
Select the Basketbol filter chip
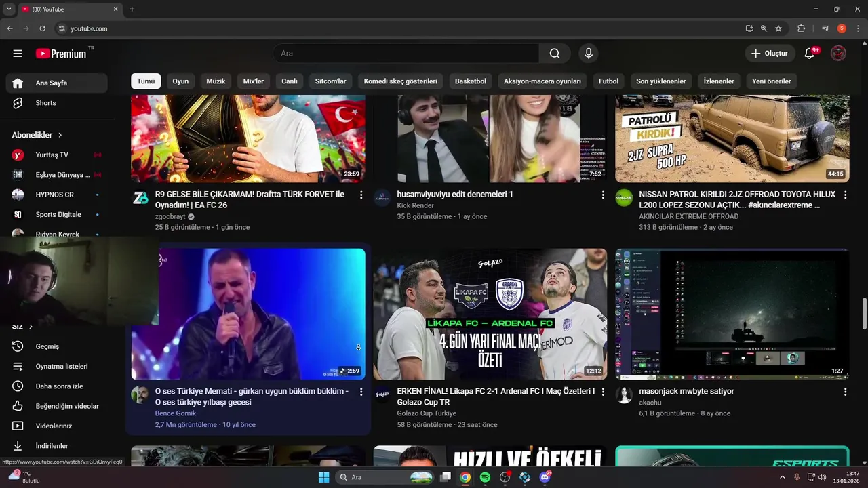point(471,81)
